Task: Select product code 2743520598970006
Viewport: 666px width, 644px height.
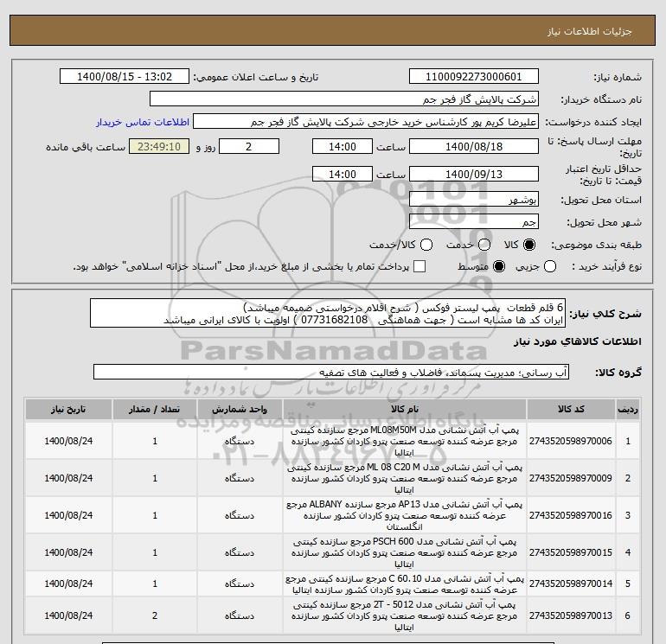Action: 571,441
